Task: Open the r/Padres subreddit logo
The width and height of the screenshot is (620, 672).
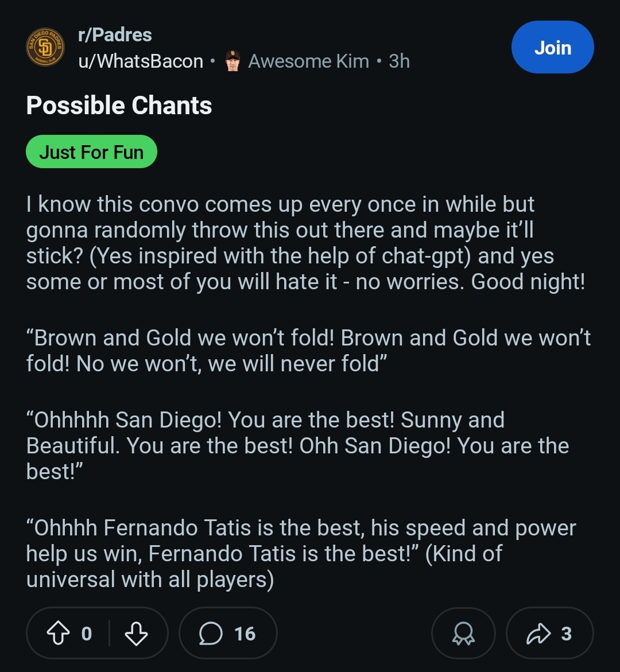Action: (x=45, y=47)
